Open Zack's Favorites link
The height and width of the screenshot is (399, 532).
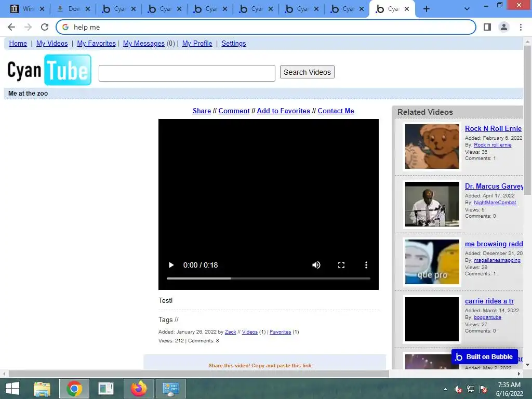280,332
